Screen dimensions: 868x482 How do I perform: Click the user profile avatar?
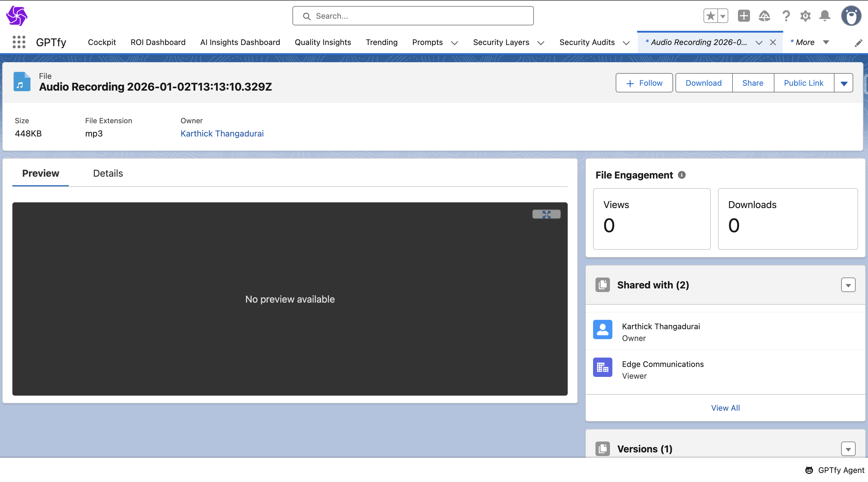click(x=851, y=16)
